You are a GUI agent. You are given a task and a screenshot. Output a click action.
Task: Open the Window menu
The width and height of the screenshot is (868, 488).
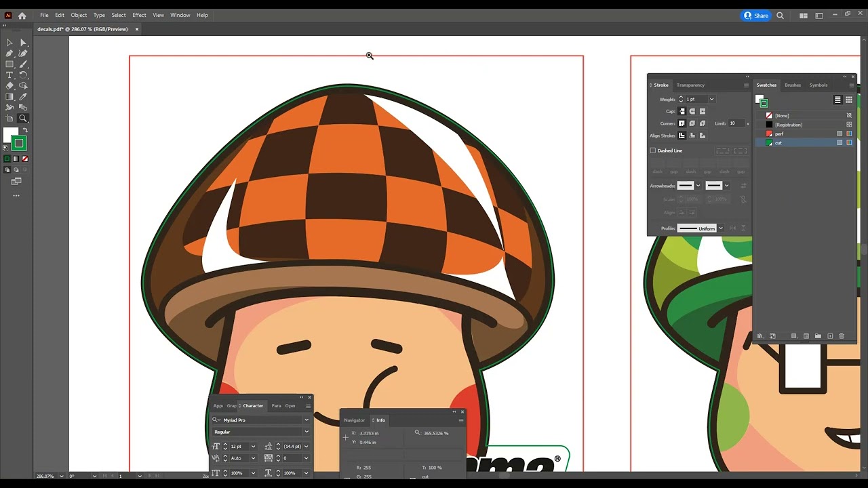tap(180, 15)
